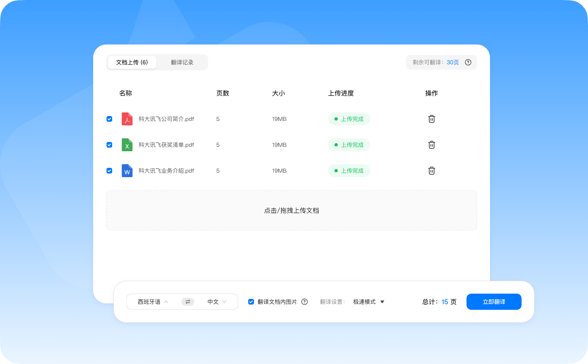Delete 科大讯飞获奖清单.pdf with trash icon

point(432,145)
